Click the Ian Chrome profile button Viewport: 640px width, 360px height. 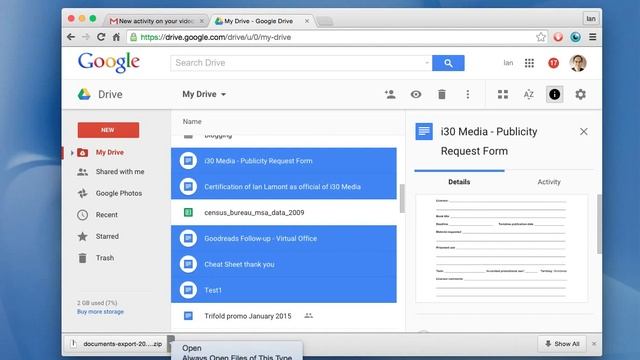click(x=591, y=19)
